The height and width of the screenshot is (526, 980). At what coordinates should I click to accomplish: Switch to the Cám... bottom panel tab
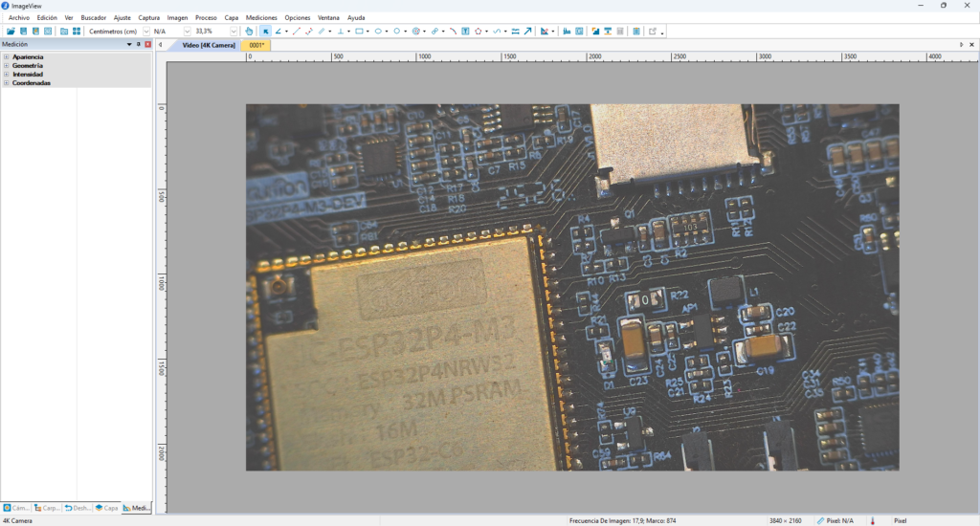[x=16, y=508]
